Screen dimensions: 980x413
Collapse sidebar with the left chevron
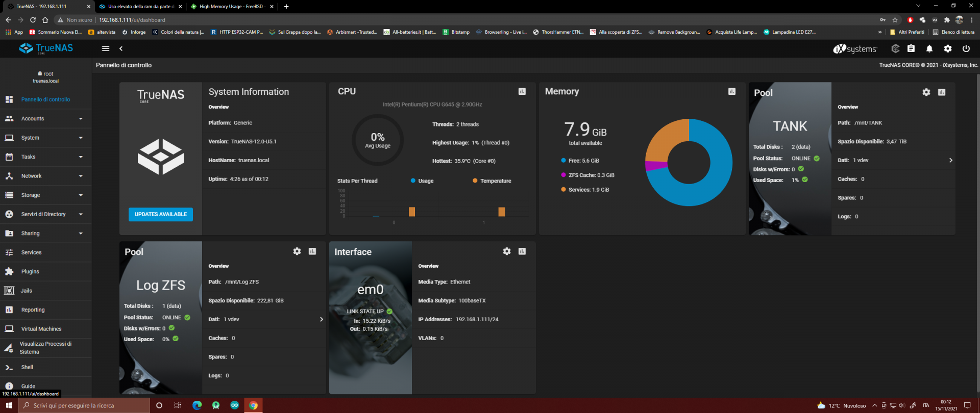click(121, 48)
